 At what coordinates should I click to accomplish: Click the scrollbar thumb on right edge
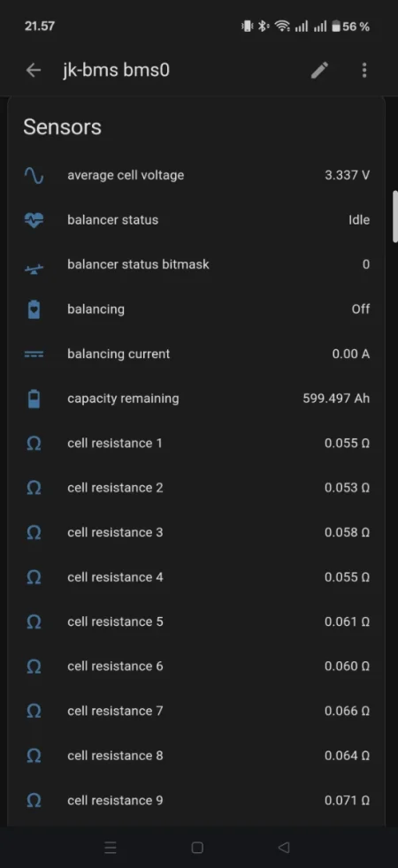click(395, 216)
